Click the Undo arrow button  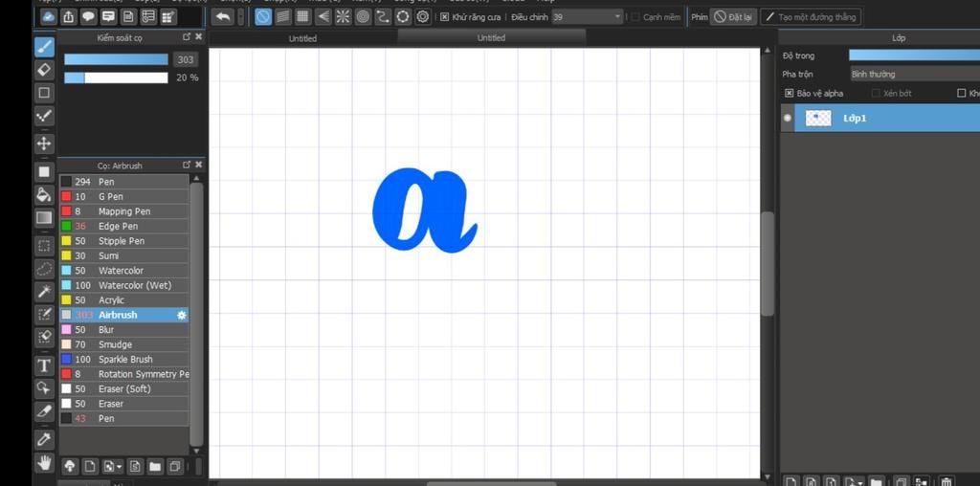click(222, 17)
